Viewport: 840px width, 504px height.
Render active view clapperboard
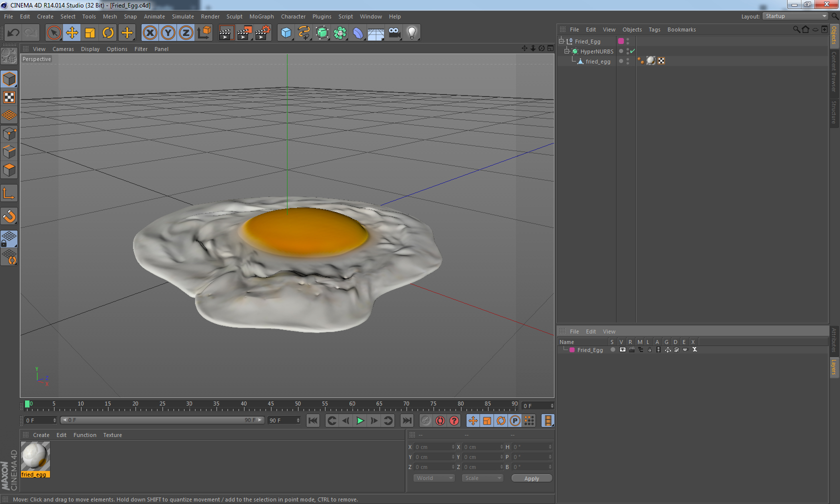coord(226,33)
